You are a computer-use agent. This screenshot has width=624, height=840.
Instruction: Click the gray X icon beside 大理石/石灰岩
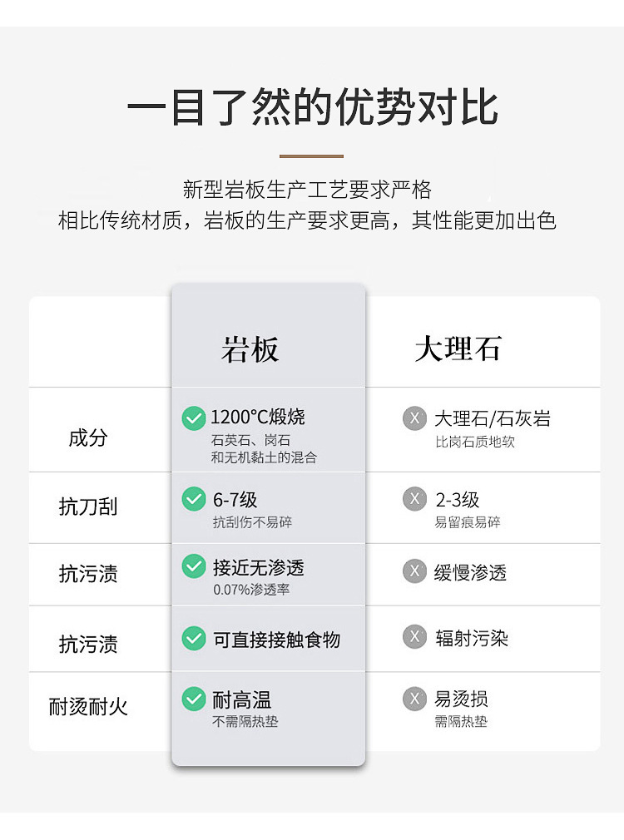414,418
